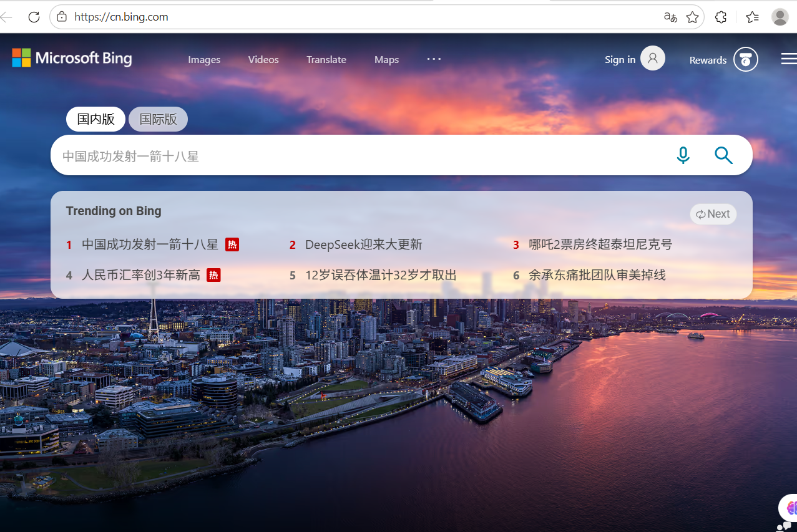Click the Rewards text link
This screenshot has width=797, height=532.
click(708, 60)
